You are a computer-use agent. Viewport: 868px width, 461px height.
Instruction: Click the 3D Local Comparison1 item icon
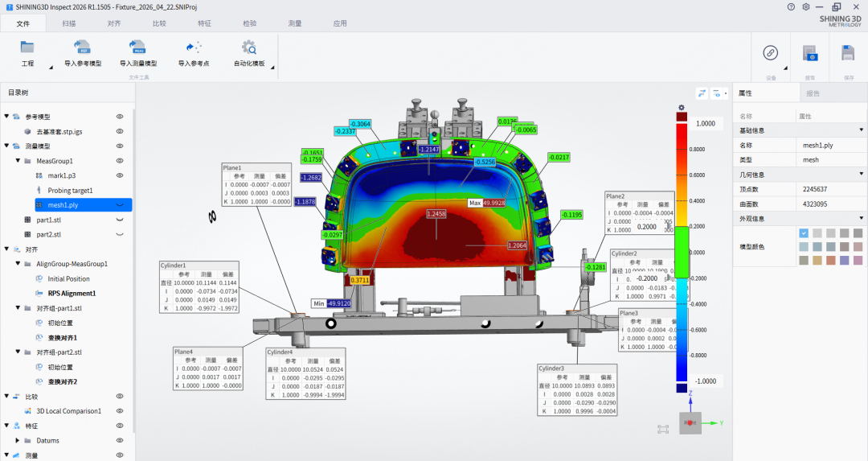(27, 411)
